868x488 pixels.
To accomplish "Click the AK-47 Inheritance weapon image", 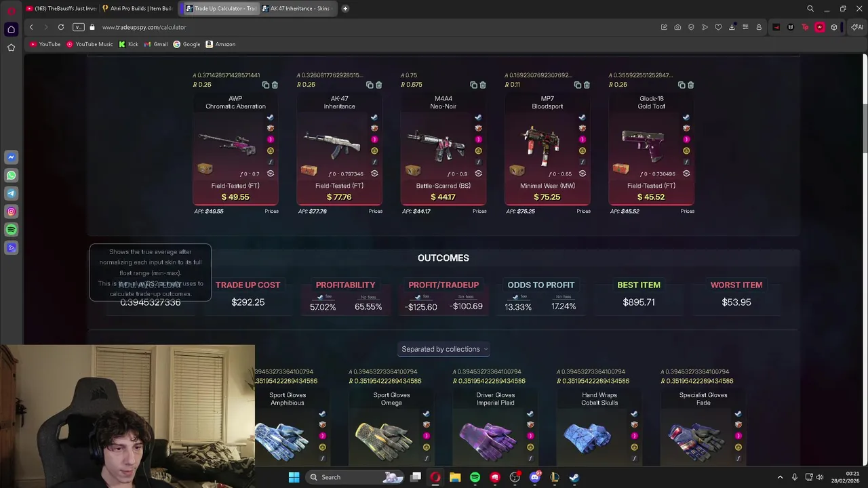I will tap(333, 144).
